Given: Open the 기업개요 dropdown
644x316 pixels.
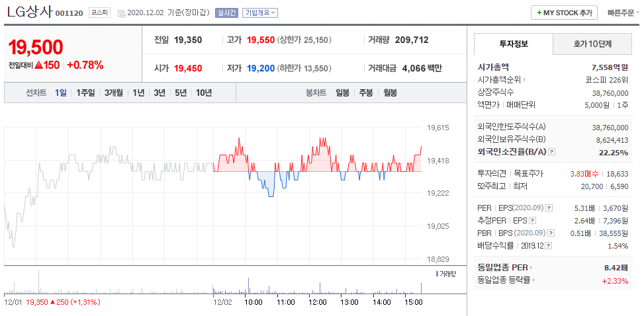Looking at the screenshot, I should click(260, 13).
